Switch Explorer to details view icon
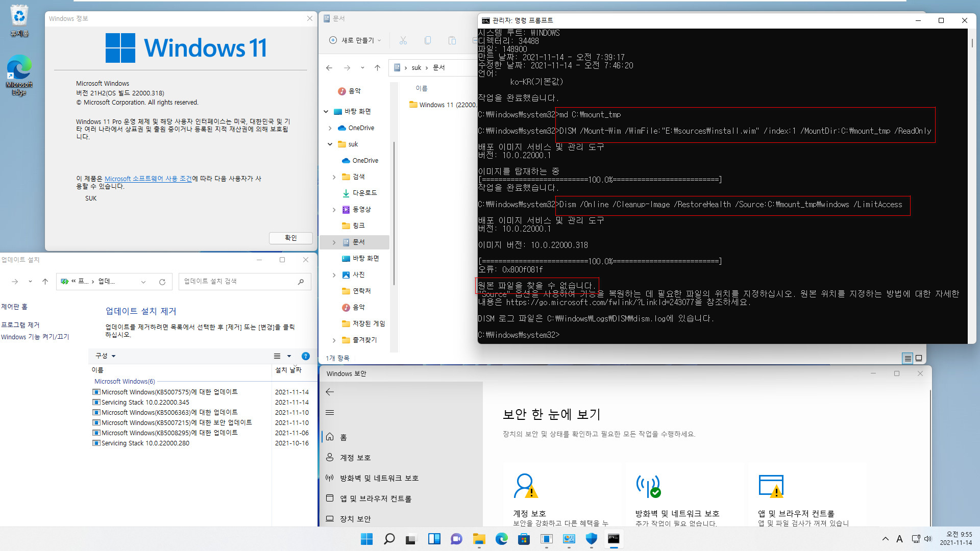Viewport: 980px width, 551px height. (908, 358)
